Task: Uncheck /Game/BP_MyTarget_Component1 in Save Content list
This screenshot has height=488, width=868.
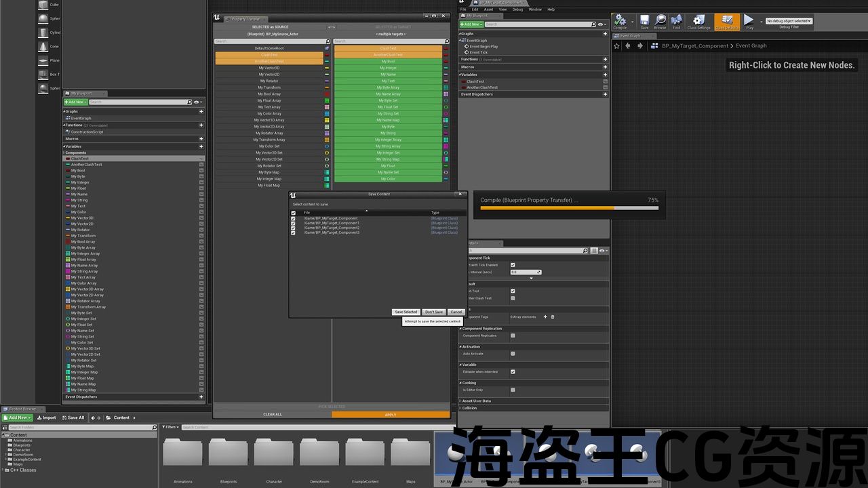Action: pyautogui.click(x=293, y=223)
